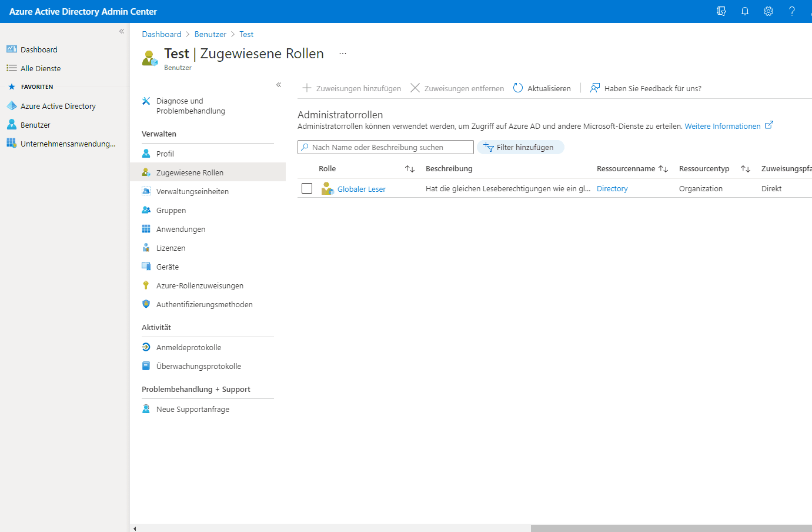Click the help question mark icon

coord(792,11)
